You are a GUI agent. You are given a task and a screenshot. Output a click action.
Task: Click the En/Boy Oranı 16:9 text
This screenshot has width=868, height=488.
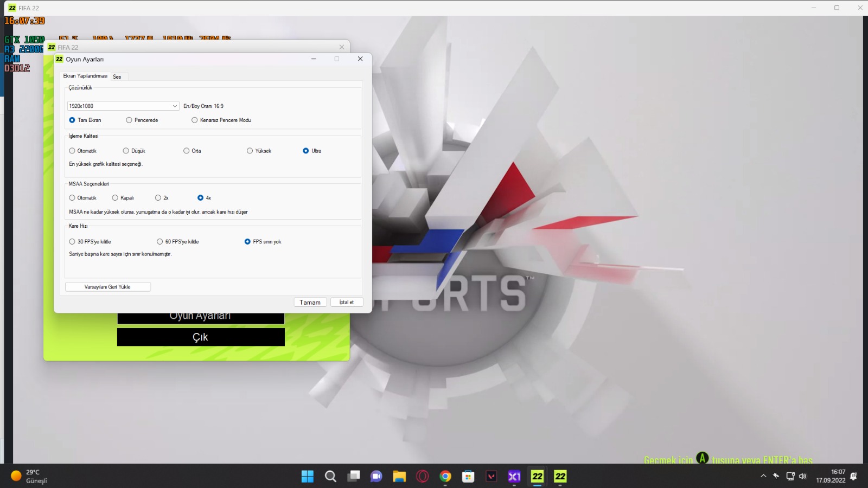[203, 106]
